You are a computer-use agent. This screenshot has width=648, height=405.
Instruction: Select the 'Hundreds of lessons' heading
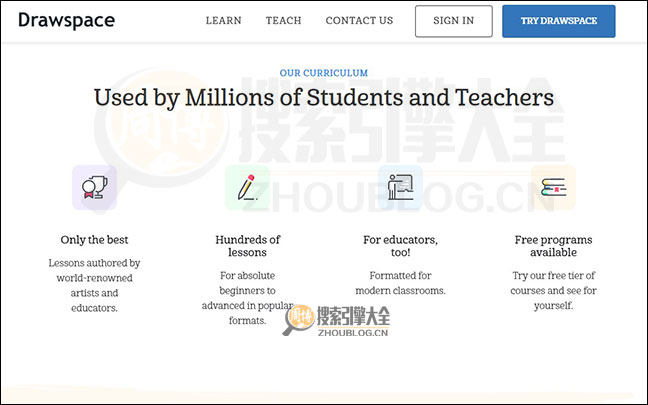pyautogui.click(x=247, y=247)
